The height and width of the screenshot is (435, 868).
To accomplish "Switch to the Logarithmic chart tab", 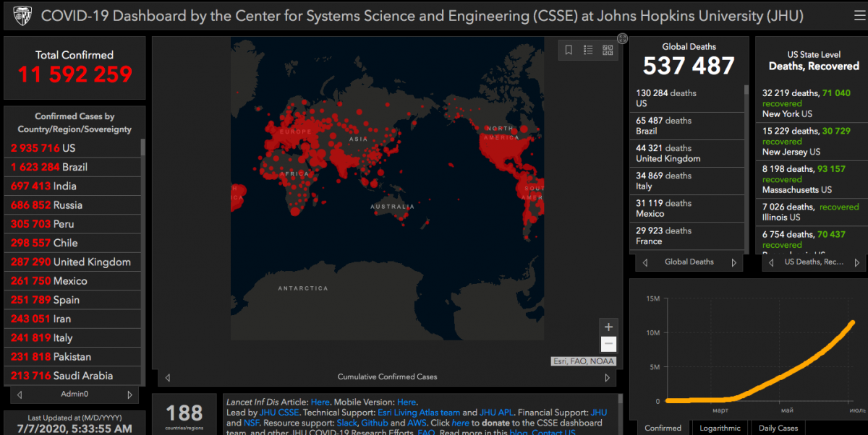I will [x=720, y=428].
